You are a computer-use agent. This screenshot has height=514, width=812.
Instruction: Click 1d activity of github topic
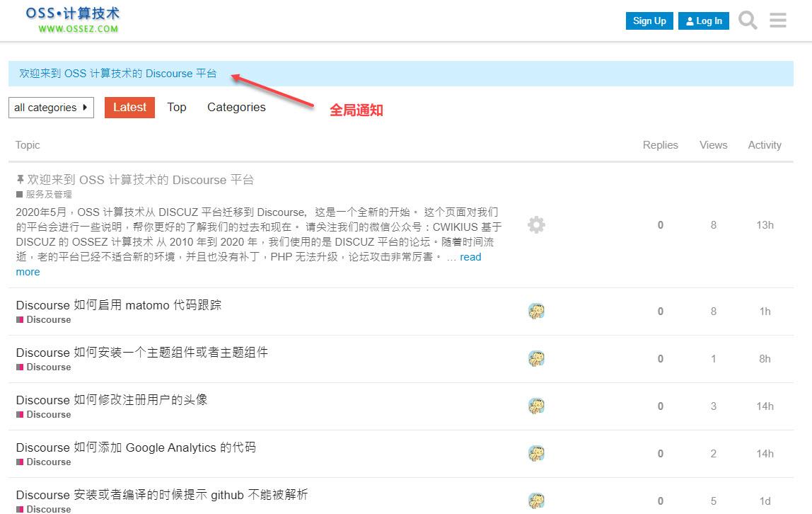click(x=765, y=501)
